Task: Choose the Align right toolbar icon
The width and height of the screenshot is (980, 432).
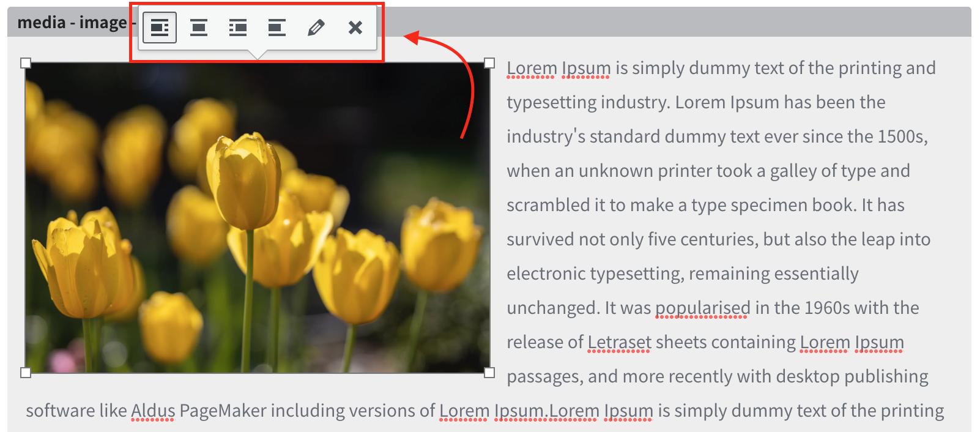Action: [238, 28]
